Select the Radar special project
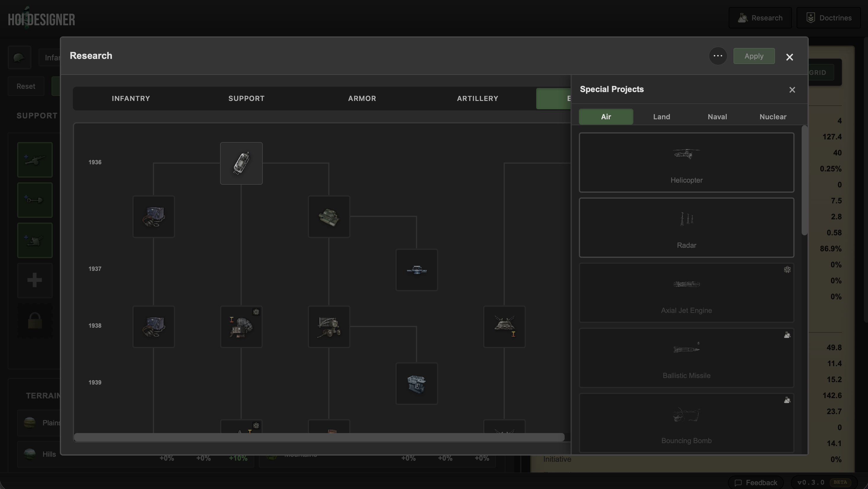Screen dimensions: 868x489 686,228
